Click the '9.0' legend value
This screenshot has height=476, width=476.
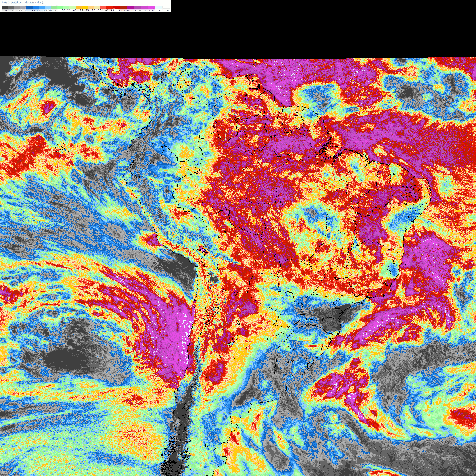[x=112, y=10]
